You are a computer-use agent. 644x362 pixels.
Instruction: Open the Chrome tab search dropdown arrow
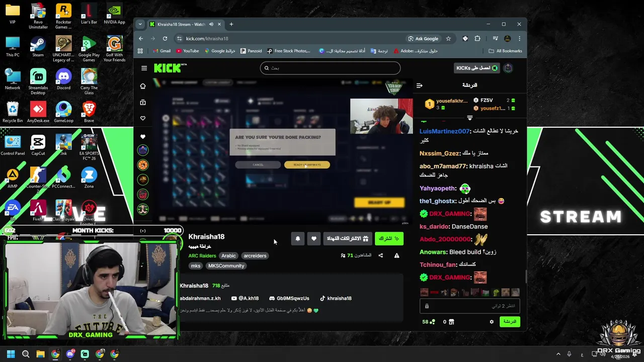pyautogui.click(x=140, y=24)
